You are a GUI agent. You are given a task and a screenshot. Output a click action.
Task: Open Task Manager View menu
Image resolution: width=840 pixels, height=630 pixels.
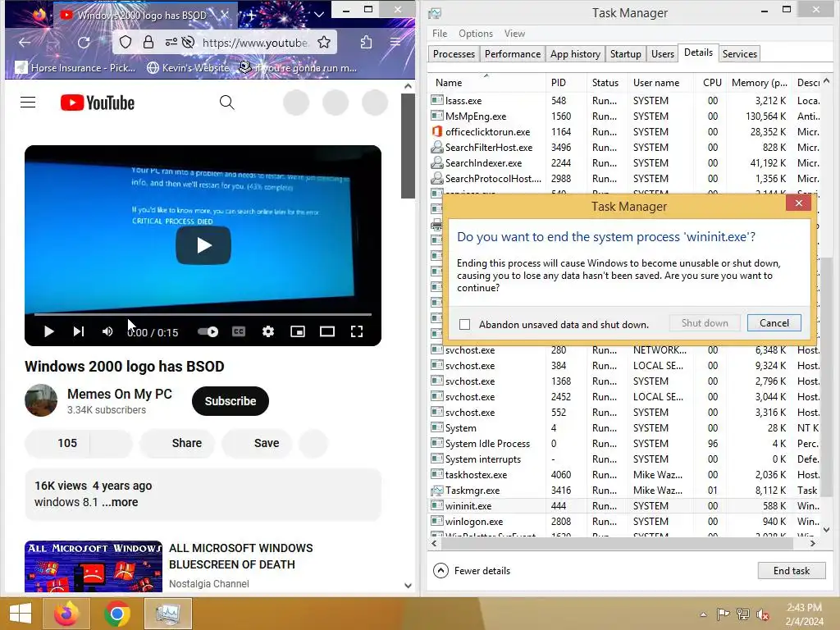514,33
